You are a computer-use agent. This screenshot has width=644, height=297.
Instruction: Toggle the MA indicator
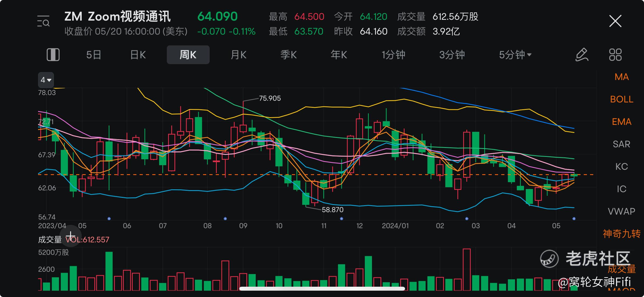tap(622, 77)
